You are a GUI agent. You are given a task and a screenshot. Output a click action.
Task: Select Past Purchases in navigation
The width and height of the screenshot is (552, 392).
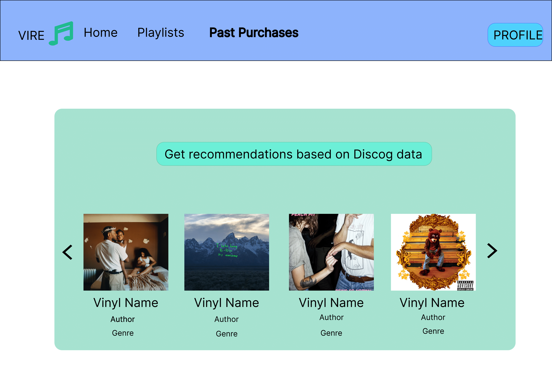click(254, 33)
